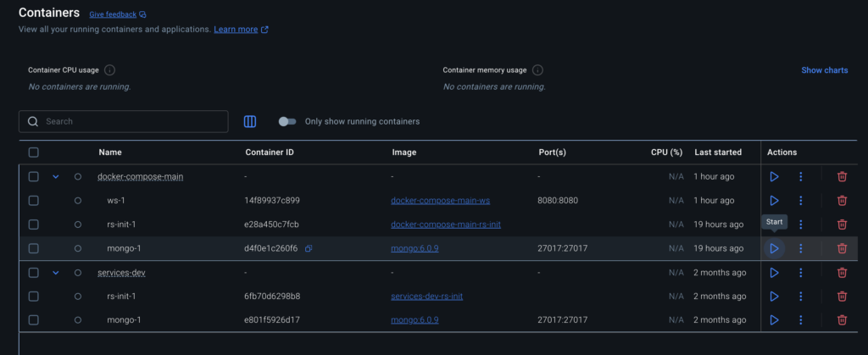Collapse the services-dev group chevron
Image resolution: width=868 pixels, height=355 pixels.
coord(56,273)
